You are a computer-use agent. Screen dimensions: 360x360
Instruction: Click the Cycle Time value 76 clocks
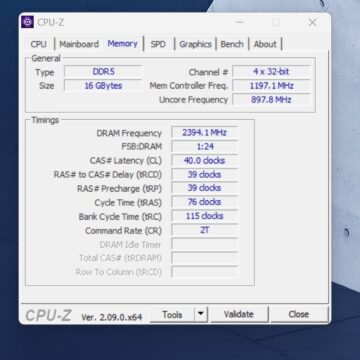204,202
